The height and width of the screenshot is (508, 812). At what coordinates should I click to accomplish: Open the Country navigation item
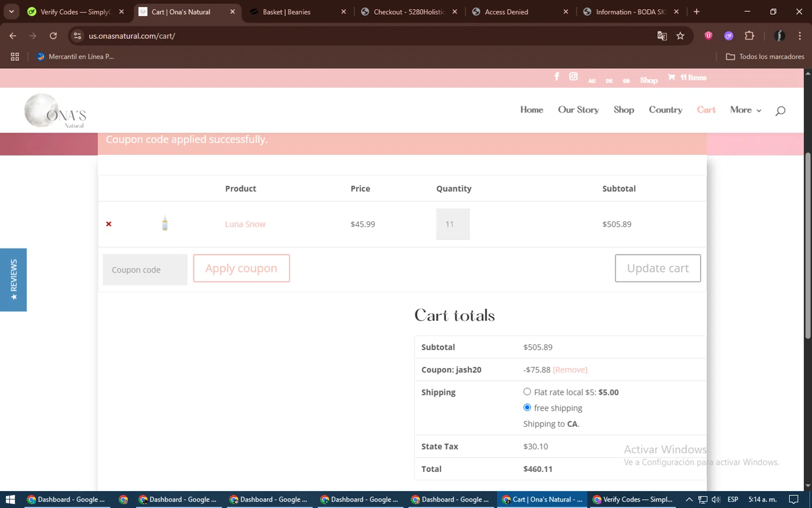click(665, 109)
